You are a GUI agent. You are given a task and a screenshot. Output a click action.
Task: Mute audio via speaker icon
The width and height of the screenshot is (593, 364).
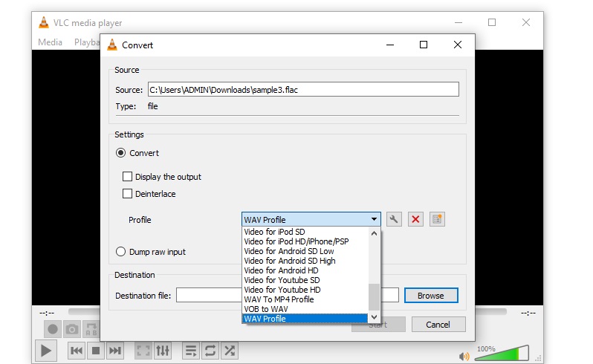coord(464,356)
